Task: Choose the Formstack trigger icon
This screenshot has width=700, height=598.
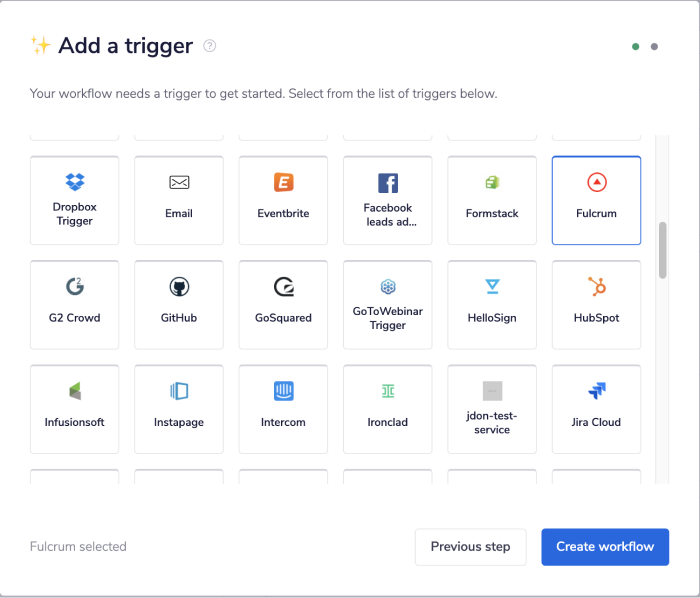Action: click(492, 182)
